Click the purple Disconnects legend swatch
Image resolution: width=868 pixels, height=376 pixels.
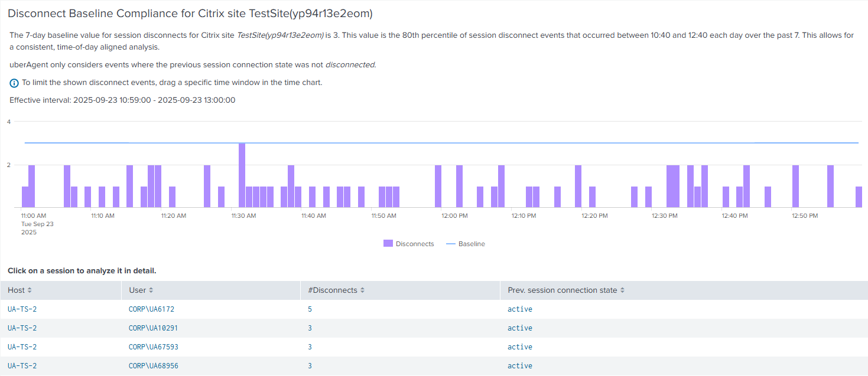click(x=388, y=244)
